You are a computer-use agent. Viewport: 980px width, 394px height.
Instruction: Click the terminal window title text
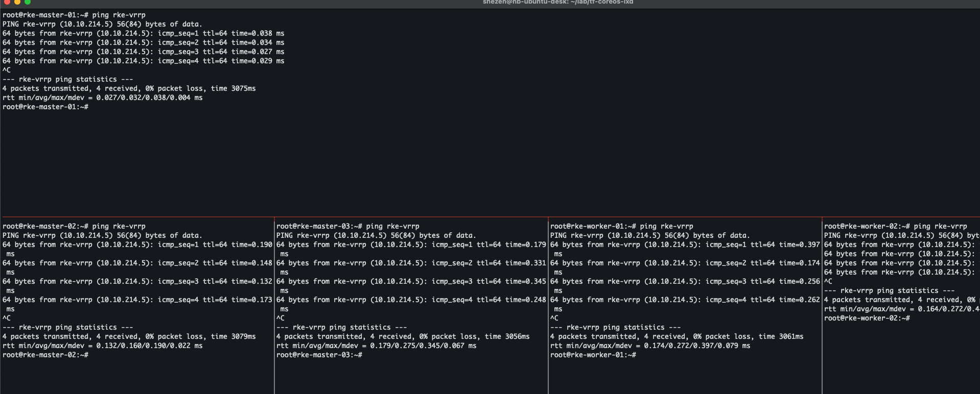coord(557,2)
